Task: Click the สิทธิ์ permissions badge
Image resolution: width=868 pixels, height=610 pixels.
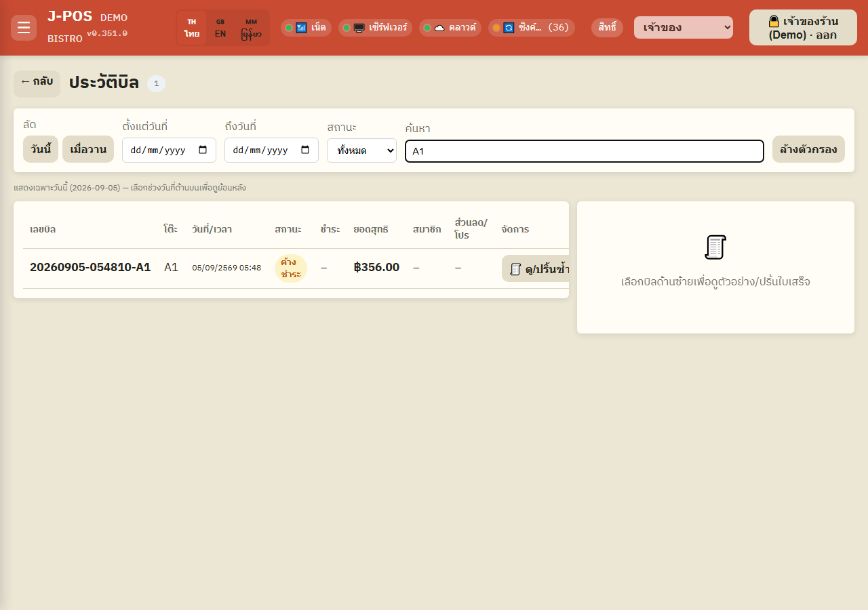Action: 607,28
